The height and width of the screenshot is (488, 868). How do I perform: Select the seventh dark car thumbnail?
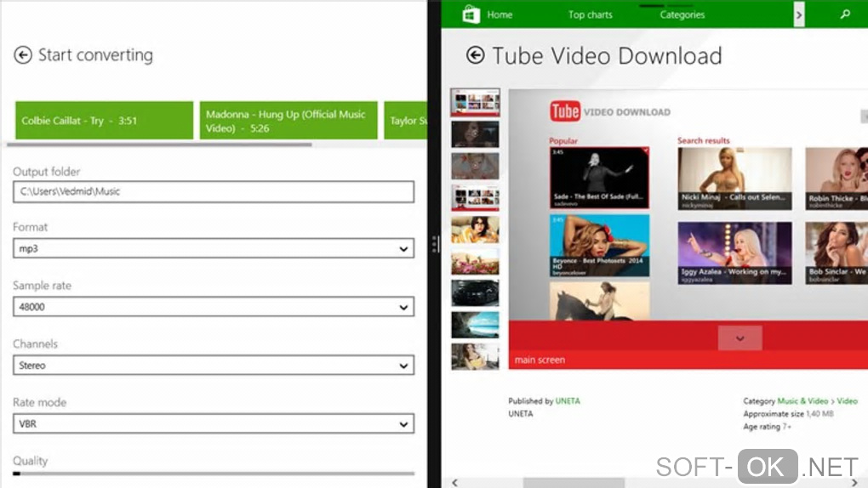point(475,292)
